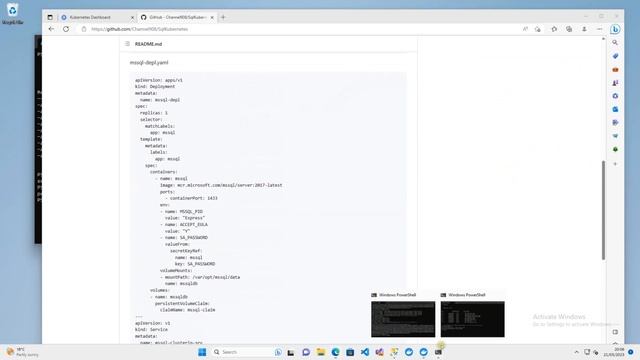640x360 pixels.
Task: Open the Collections icon in Edge toolbar
Action: (569, 29)
